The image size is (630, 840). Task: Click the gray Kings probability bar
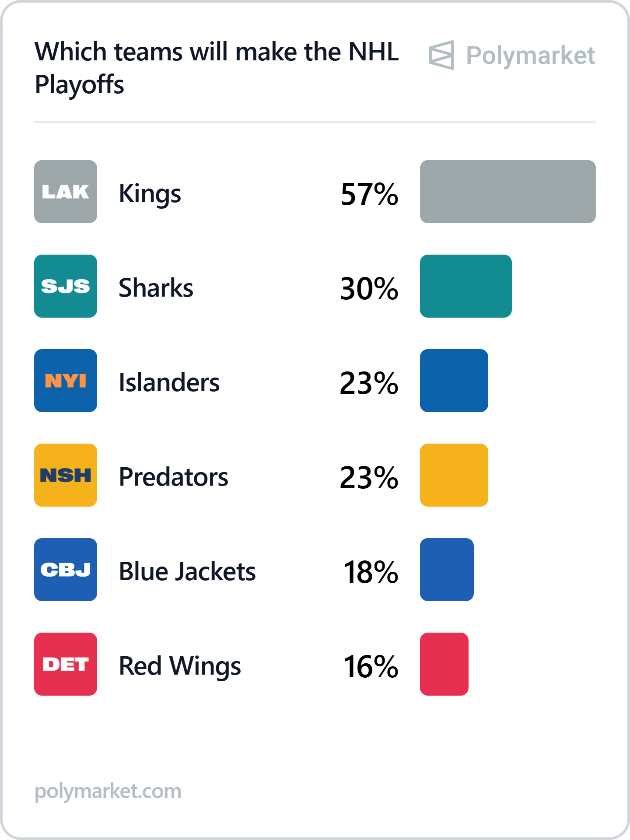507,192
